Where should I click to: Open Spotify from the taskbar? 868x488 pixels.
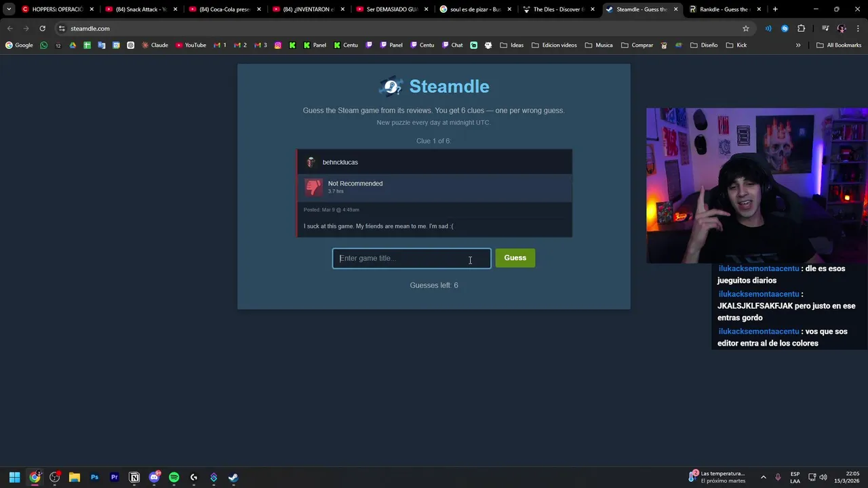pyautogui.click(x=174, y=477)
